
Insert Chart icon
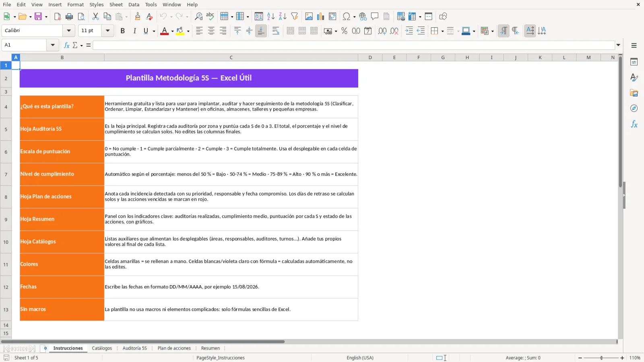pos(320,16)
